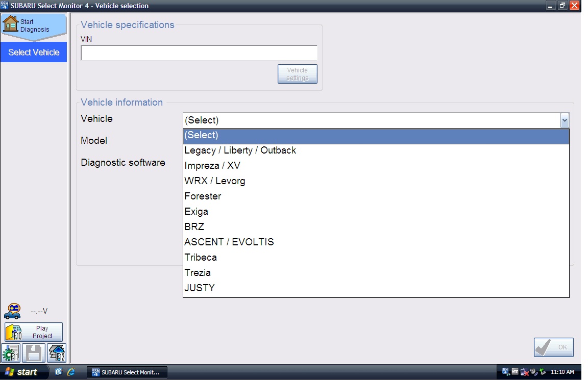Close the SUBARU Select Monitor window

(574, 6)
